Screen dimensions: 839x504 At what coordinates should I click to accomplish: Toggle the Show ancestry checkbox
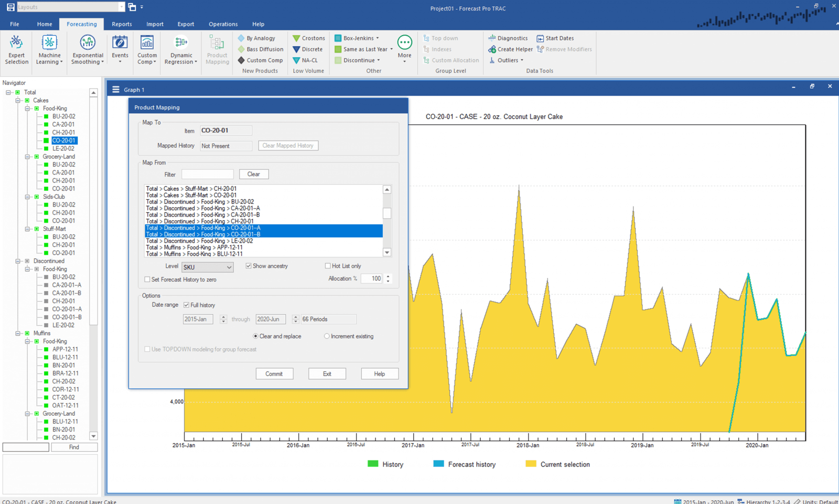[249, 266]
